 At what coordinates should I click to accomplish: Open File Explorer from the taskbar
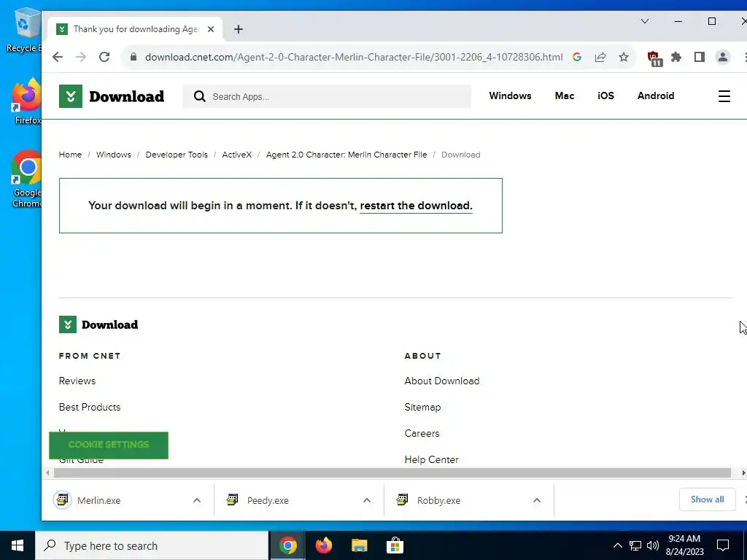(x=359, y=545)
